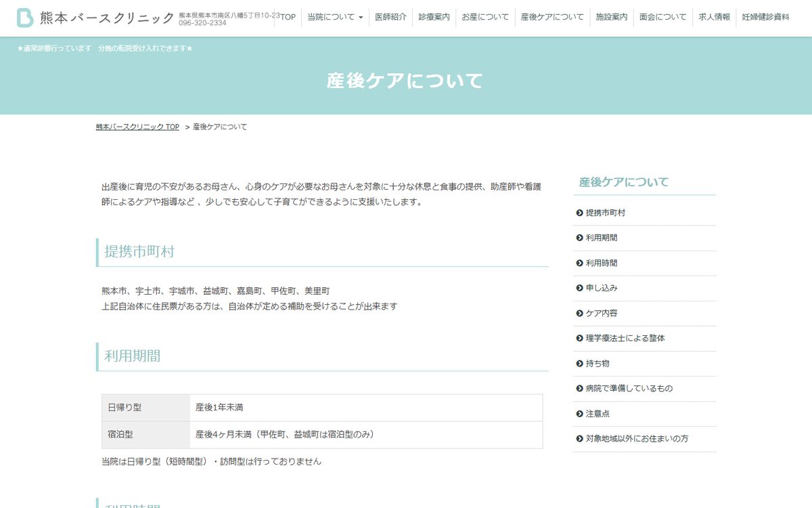Click the 注意点 sidebar link
Image resolution: width=812 pixels, height=508 pixels.
[x=597, y=413]
